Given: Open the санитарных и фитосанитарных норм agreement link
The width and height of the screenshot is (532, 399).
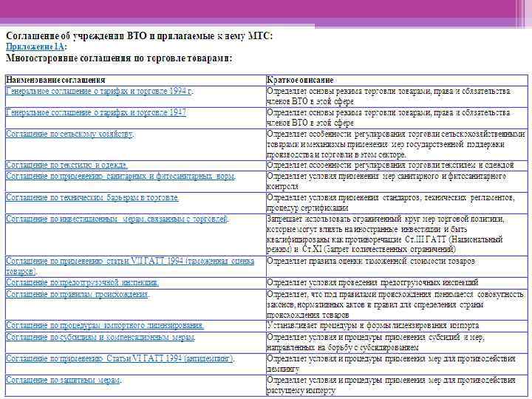Looking at the screenshot, I should 120,176.
